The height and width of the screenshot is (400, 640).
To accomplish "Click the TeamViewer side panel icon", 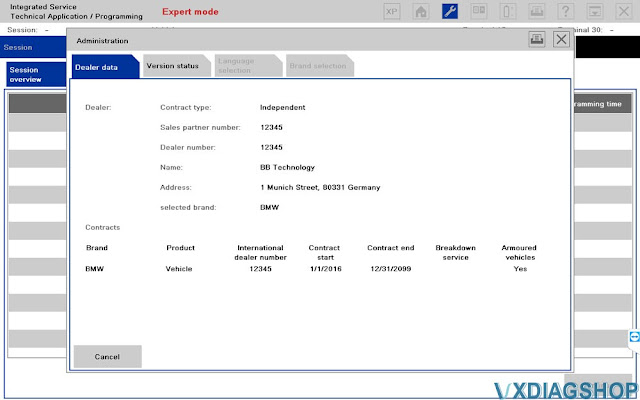I will click(634, 337).
